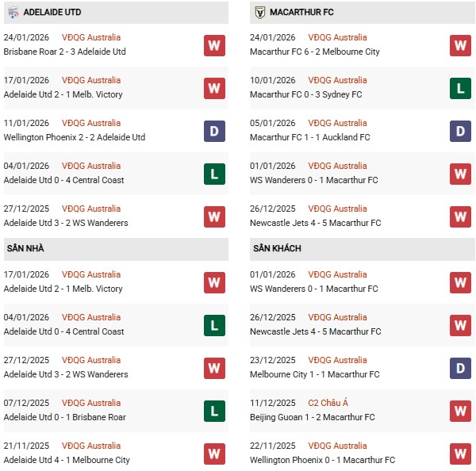Select W badge for Wellington Phoenix 0-1 Macarthur
The image size is (476, 471).
click(x=460, y=454)
